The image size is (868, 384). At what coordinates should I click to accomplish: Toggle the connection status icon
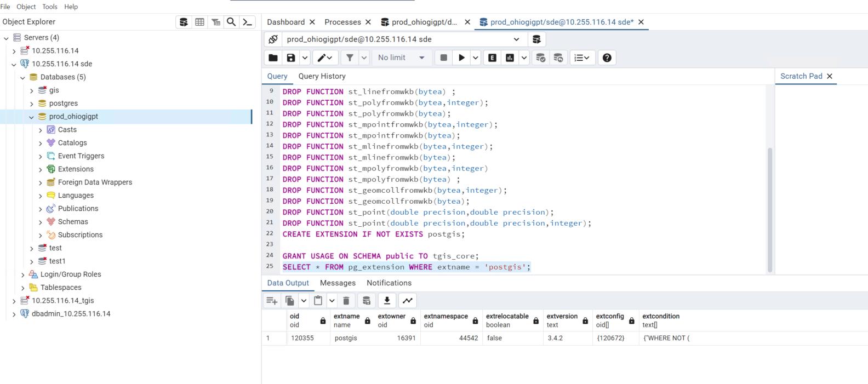273,39
